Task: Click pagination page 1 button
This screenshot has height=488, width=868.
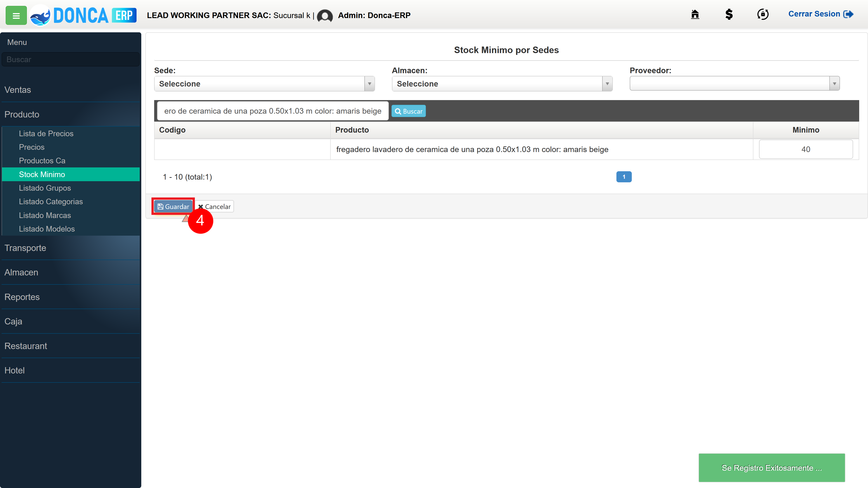Action: (x=624, y=176)
